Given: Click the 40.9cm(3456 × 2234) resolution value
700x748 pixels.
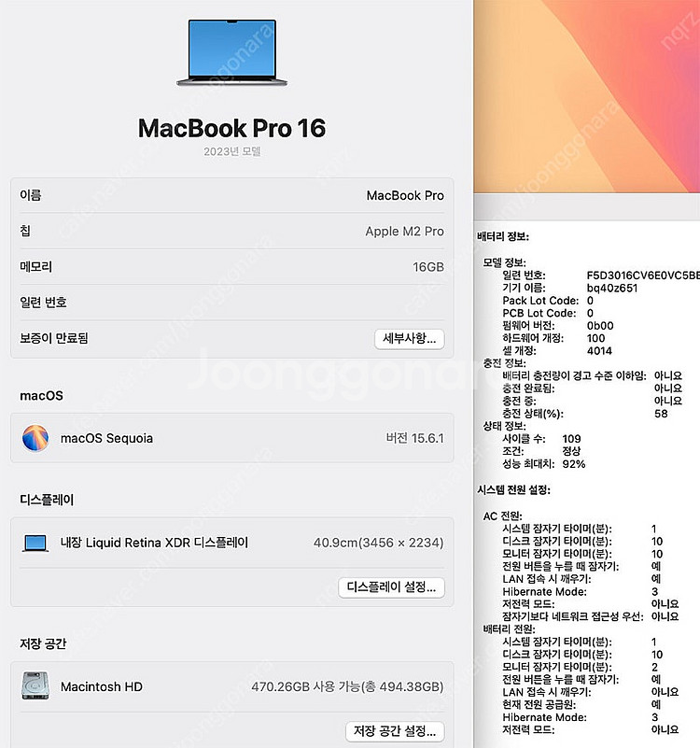Looking at the screenshot, I should tap(379, 543).
